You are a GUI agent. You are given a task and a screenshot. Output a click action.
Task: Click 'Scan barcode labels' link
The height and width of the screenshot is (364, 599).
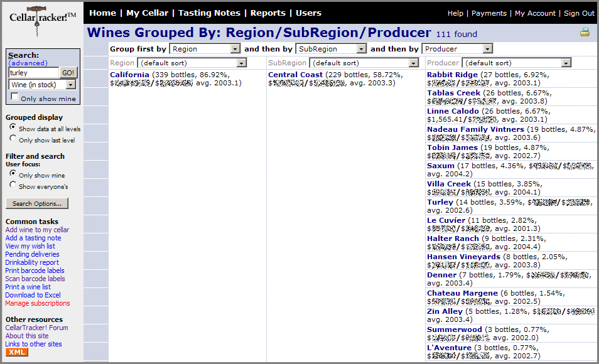(35, 279)
